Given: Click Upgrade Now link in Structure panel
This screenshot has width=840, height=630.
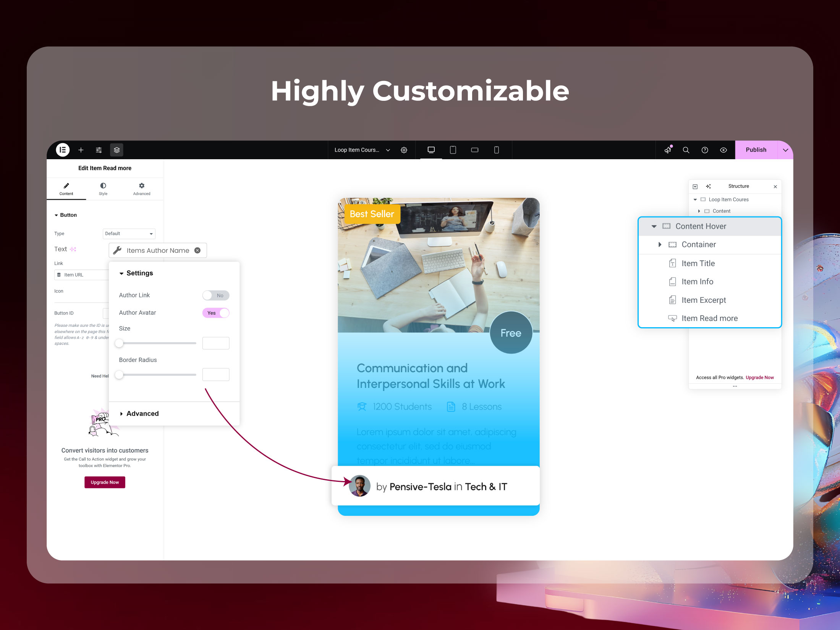Looking at the screenshot, I should coord(759,378).
